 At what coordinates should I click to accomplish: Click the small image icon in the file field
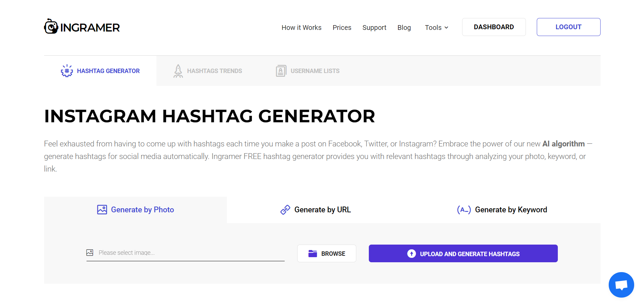pyautogui.click(x=90, y=252)
